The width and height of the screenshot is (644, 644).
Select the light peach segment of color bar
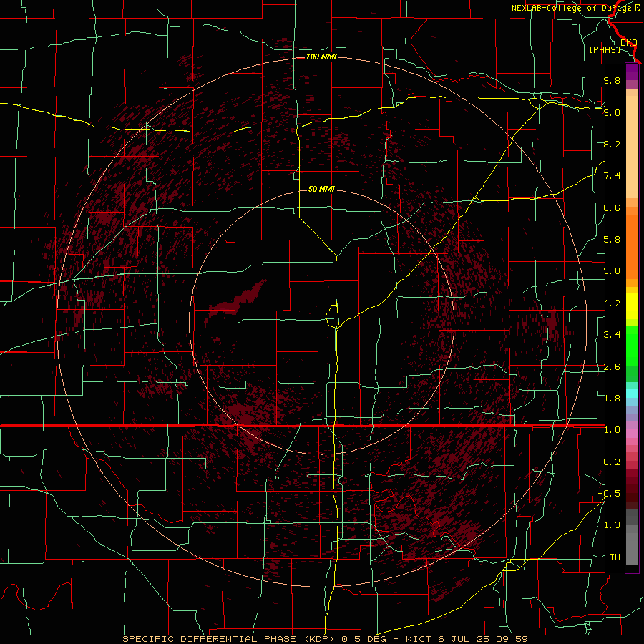[x=632, y=147]
